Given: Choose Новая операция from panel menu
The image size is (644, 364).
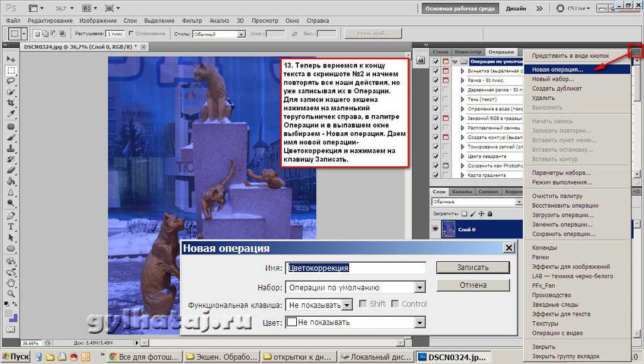Looking at the screenshot, I should (557, 70).
